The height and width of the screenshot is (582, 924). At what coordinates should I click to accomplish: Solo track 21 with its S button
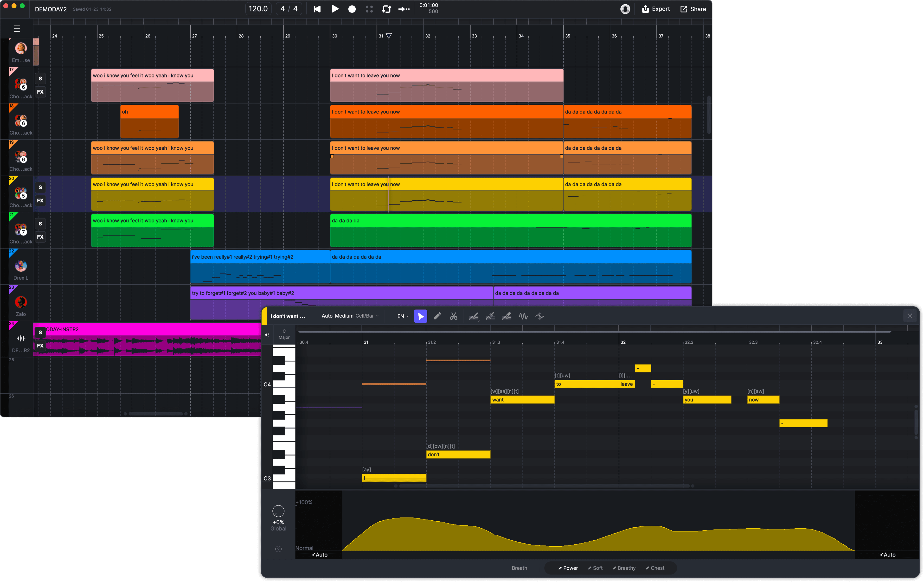pyautogui.click(x=40, y=224)
